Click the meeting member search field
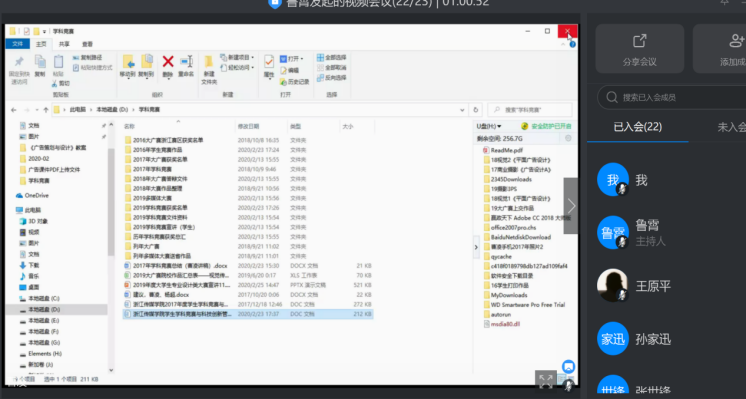Viewport: 746px width, 399px height. [672, 97]
